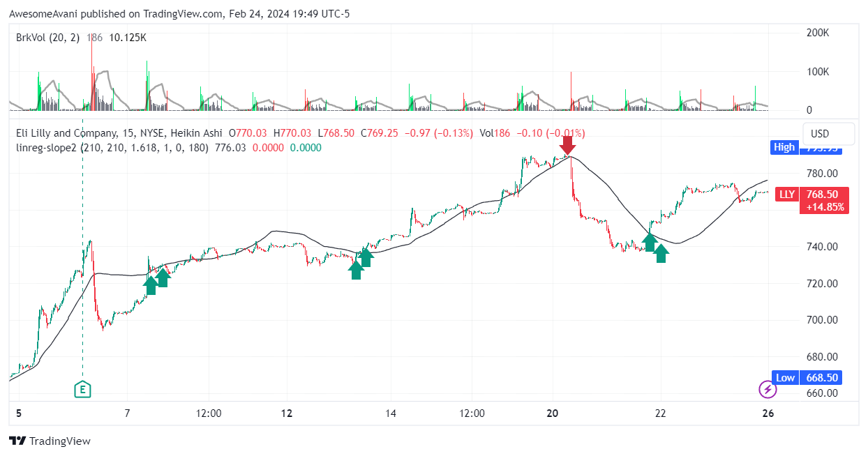Screen dimensions: 868x456
Task: Click date label 7 on time axis
Action: tap(127, 413)
